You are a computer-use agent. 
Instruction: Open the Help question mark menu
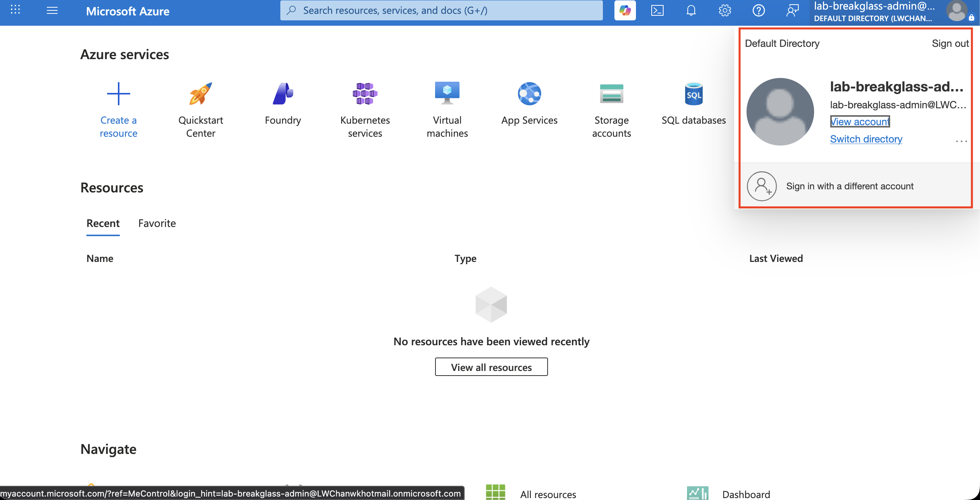[758, 10]
